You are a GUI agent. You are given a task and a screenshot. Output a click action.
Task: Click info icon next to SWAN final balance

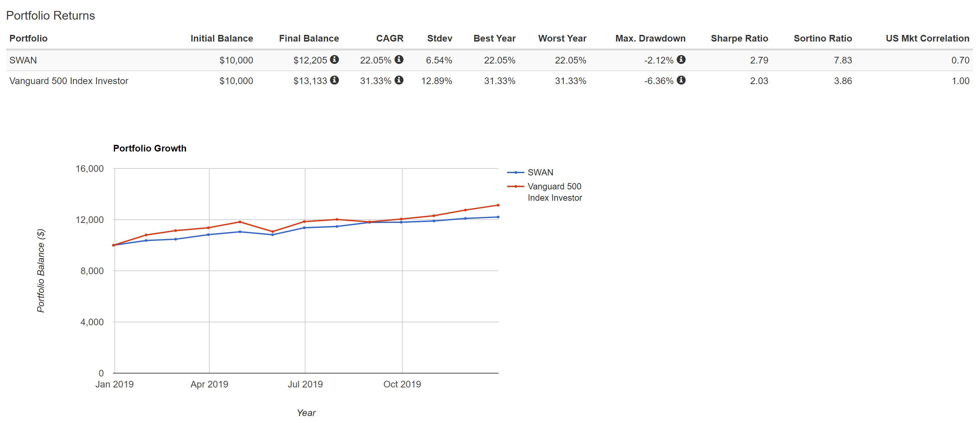[x=334, y=60]
